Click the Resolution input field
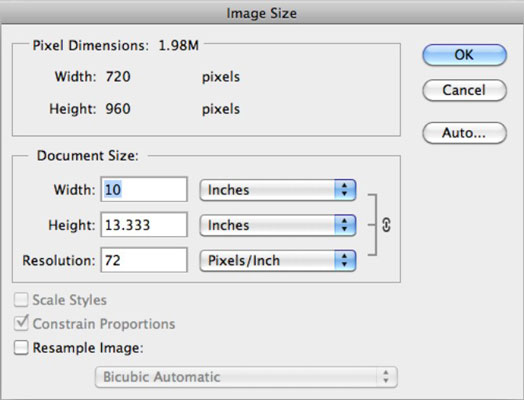 (x=144, y=260)
